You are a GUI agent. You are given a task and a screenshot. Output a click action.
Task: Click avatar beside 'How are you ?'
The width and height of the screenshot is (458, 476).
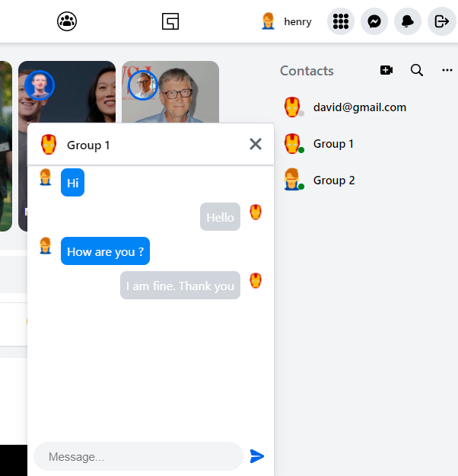point(46,245)
